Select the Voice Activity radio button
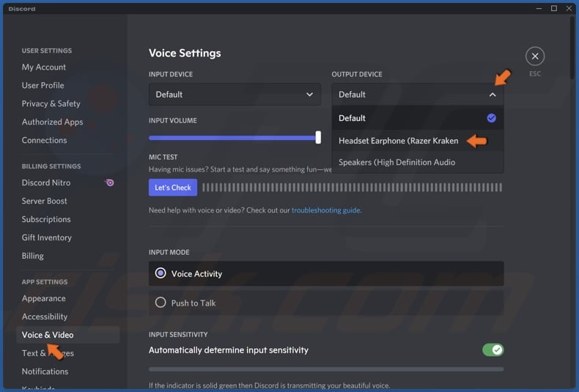 (x=161, y=273)
